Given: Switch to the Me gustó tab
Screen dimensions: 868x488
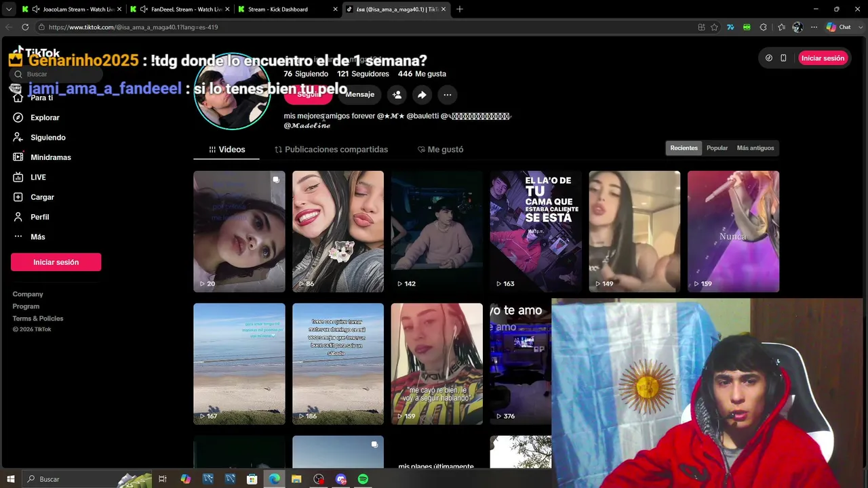Looking at the screenshot, I should (x=440, y=149).
